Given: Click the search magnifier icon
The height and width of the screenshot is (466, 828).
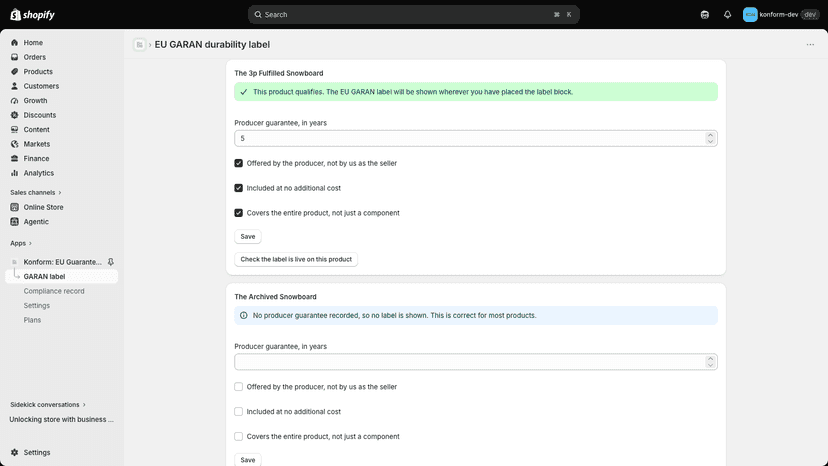Looking at the screenshot, I should pyautogui.click(x=258, y=15).
